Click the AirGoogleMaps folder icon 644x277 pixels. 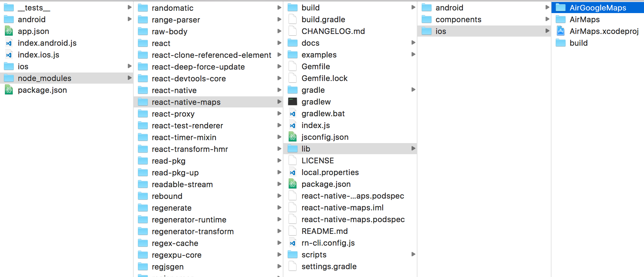(x=561, y=8)
